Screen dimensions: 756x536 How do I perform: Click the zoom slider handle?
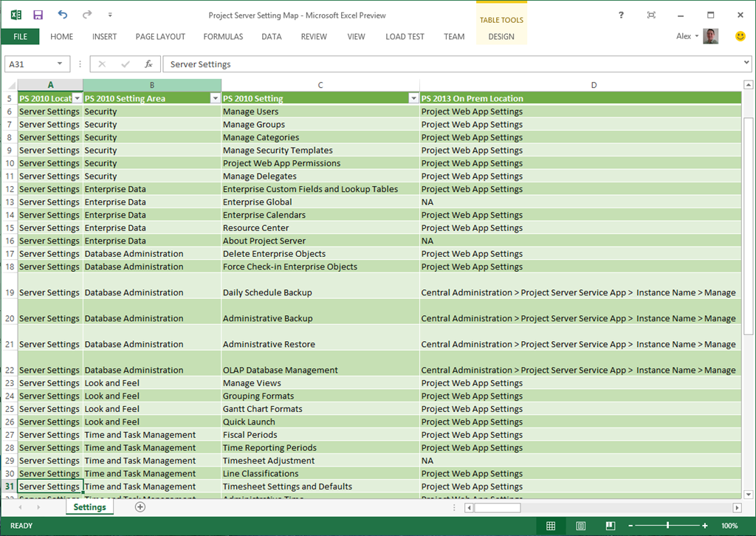[x=667, y=526]
